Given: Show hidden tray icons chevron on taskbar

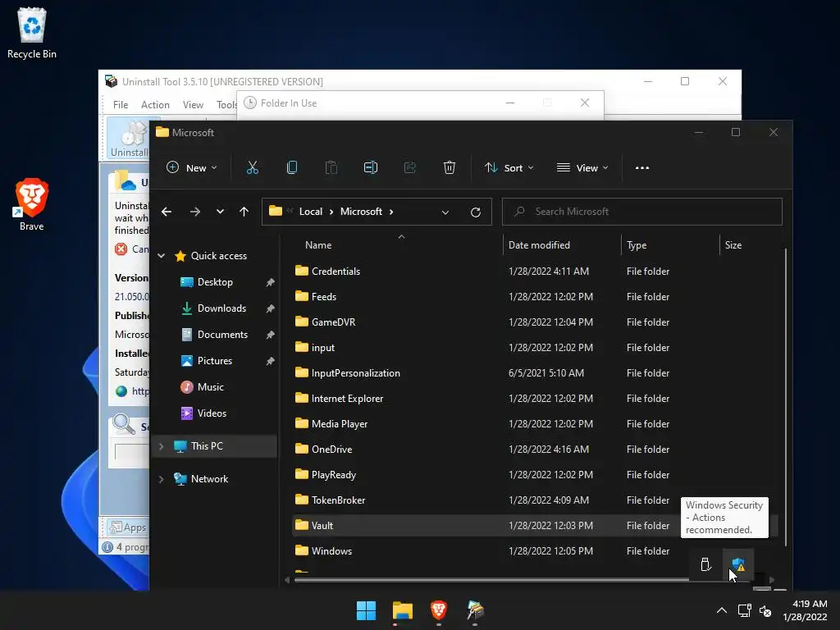Looking at the screenshot, I should (x=722, y=610).
